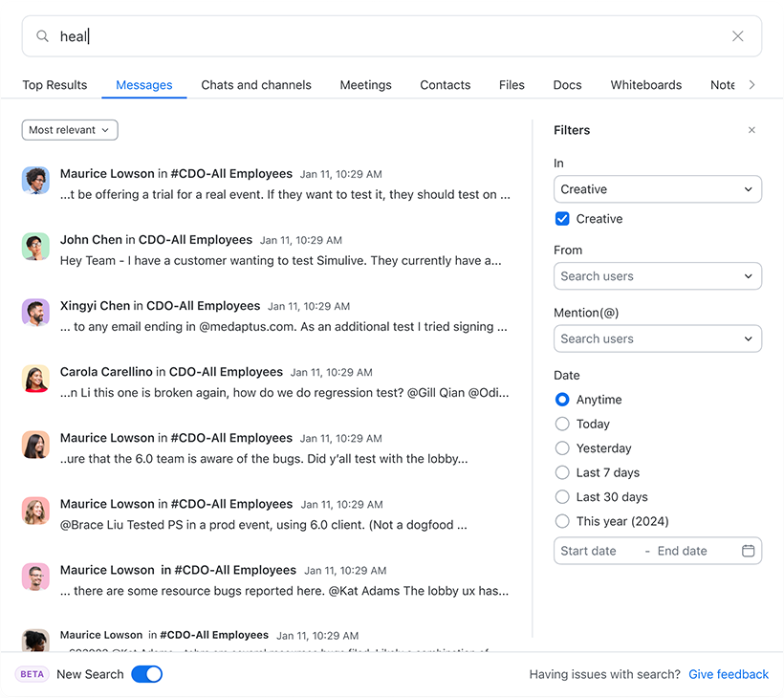Open John Chen's avatar
The width and height of the screenshot is (784, 698).
point(35,246)
